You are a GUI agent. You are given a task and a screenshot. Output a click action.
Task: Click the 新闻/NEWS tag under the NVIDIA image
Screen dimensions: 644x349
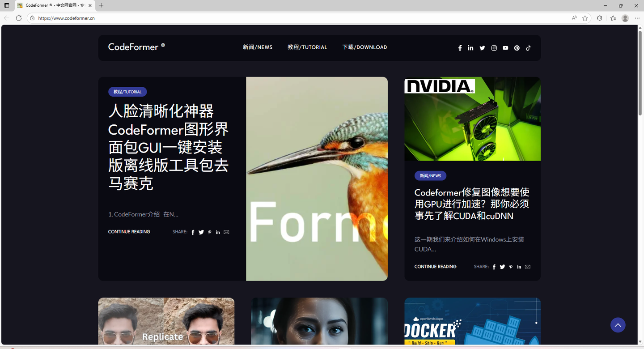tap(430, 176)
